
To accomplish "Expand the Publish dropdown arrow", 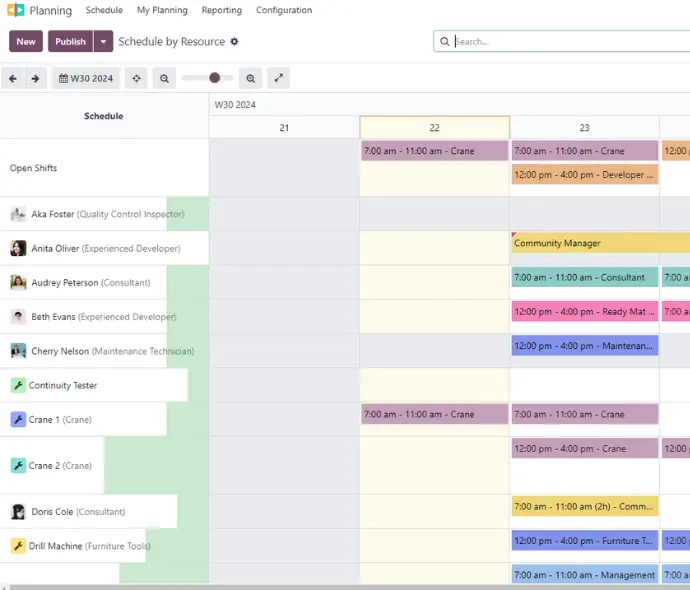I will click(x=103, y=41).
